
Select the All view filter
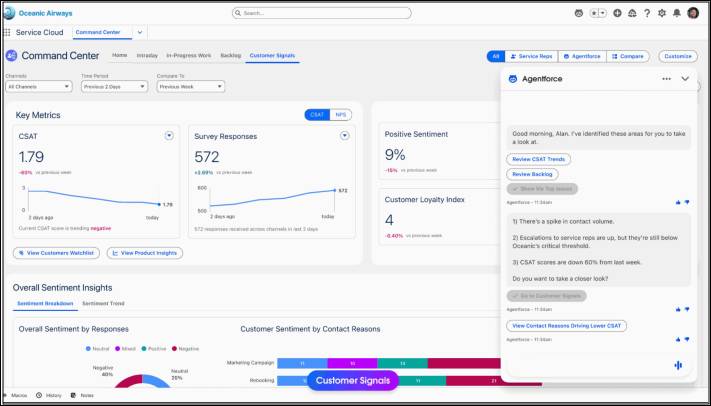(x=496, y=56)
